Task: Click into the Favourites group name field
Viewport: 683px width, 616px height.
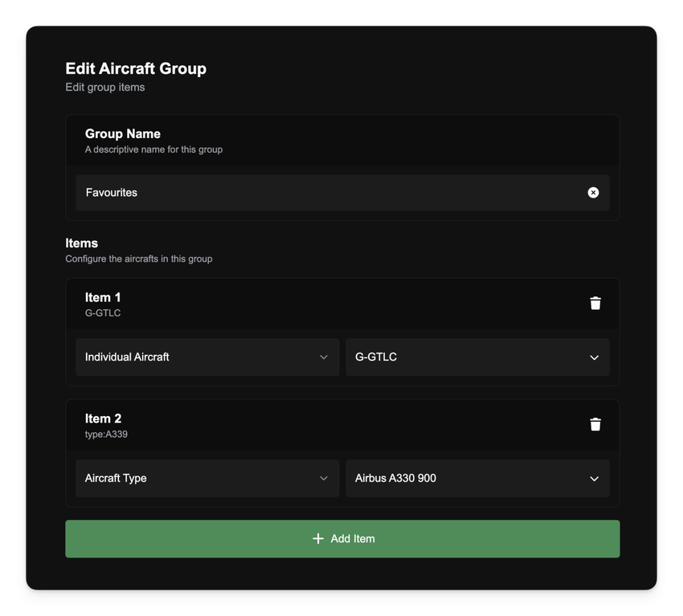Action: tap(321, 193)
